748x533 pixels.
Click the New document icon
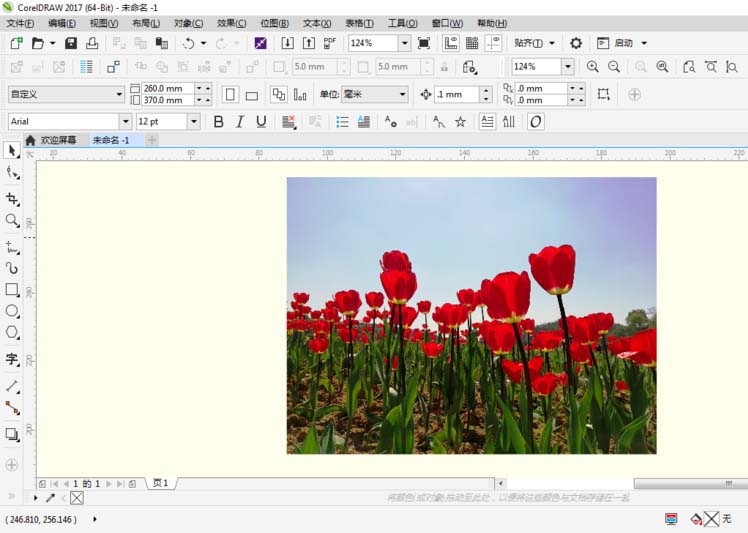[16, 43]
